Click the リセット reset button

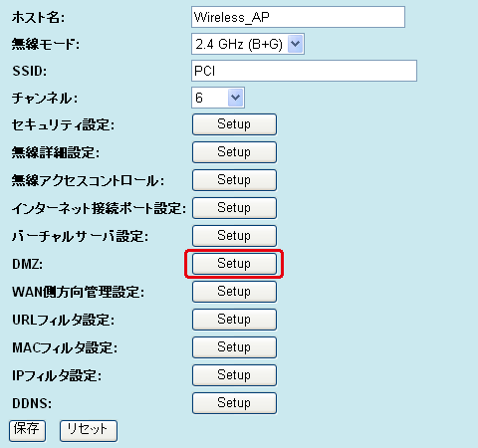pyautogui.click(x=89, y=431)
